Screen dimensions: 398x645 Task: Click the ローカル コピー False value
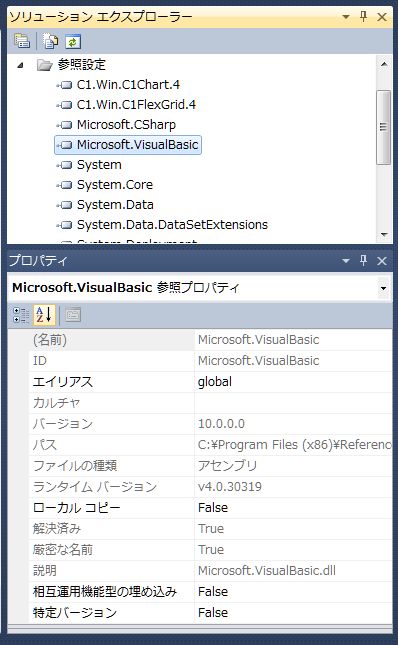213,508
